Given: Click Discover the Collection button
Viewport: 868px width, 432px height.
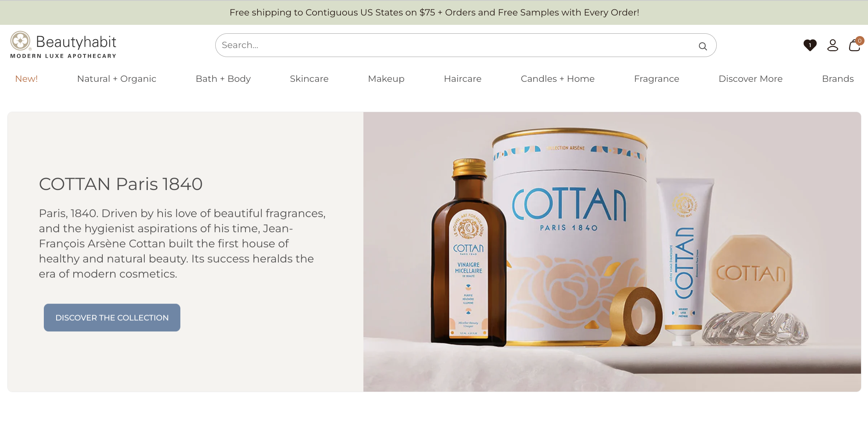Looking at the screenshot, I should [112, 318].
